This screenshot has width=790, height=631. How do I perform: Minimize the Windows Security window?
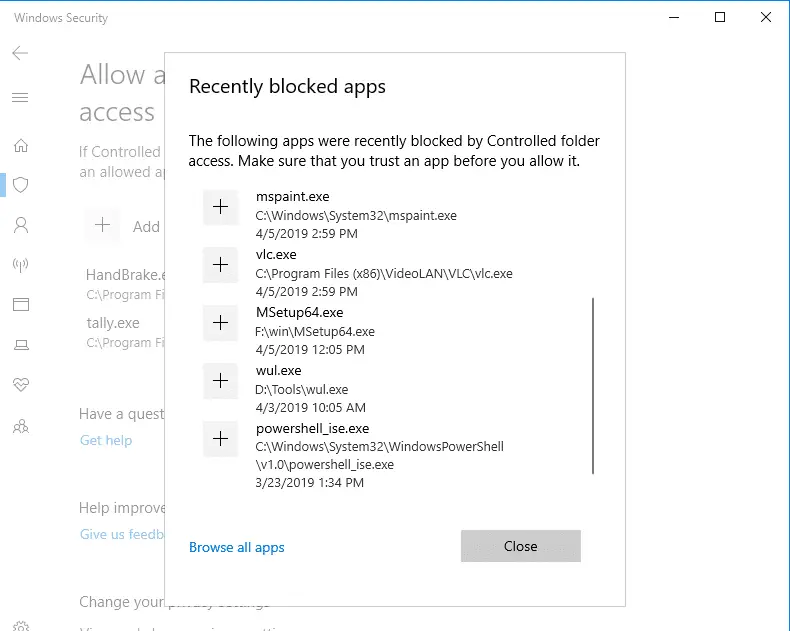[674, 18]
